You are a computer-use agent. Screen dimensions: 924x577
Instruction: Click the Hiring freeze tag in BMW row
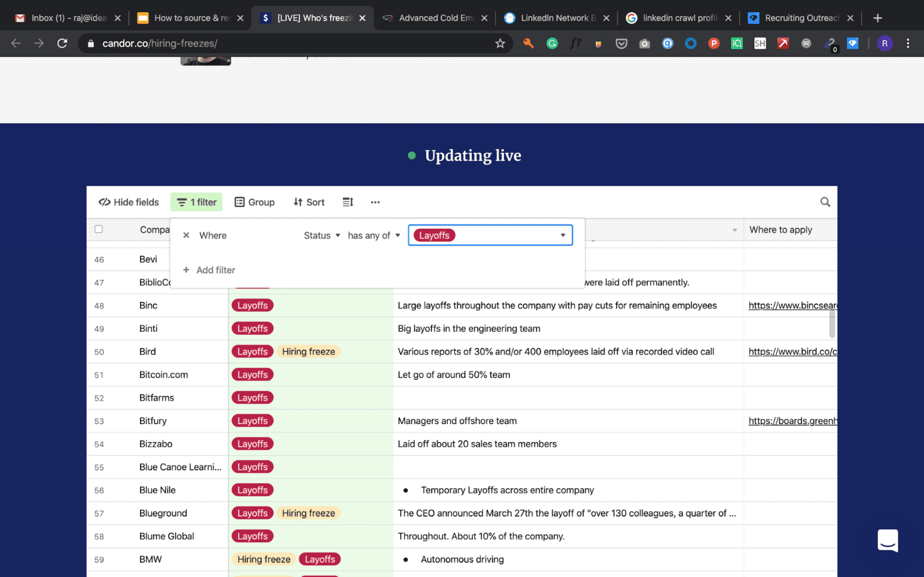[x=263, y=559]
